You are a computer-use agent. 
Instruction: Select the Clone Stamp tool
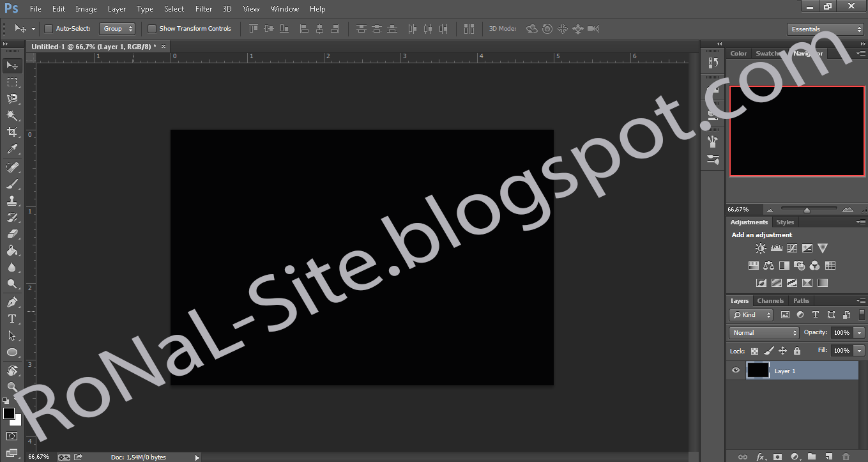pos(12,201)
